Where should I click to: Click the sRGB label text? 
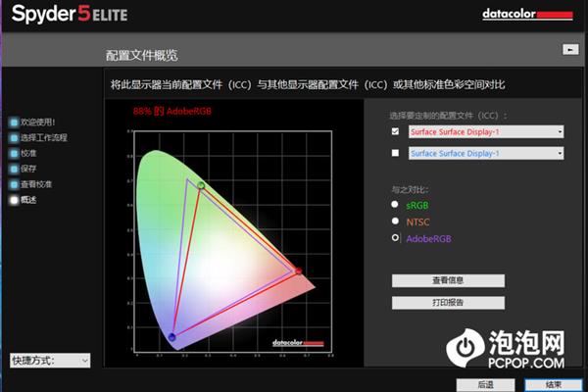click(417, 205)
